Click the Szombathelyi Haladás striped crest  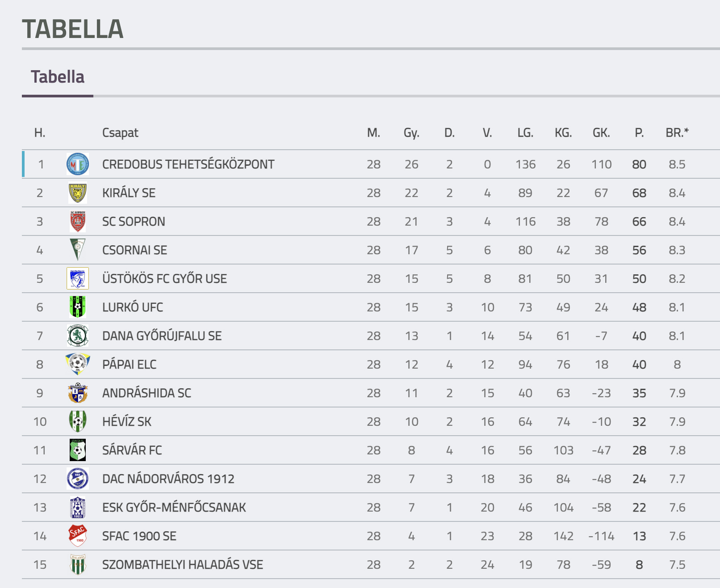tap(78, 564)
